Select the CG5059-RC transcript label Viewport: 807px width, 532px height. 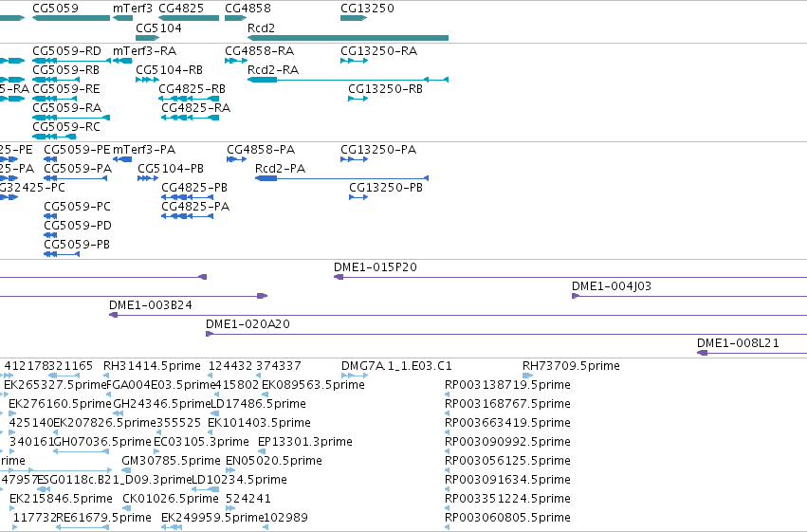(x=66, y=127)
